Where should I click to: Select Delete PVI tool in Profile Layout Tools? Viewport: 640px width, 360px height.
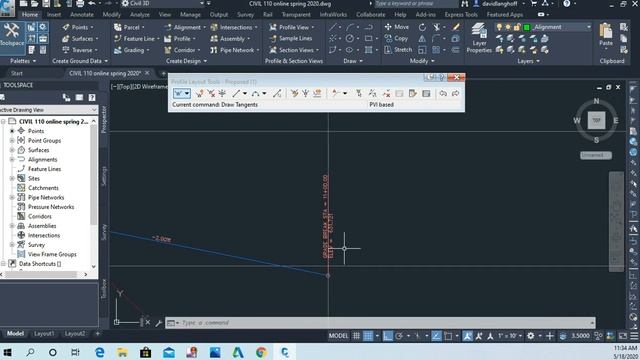click(211, 93)
